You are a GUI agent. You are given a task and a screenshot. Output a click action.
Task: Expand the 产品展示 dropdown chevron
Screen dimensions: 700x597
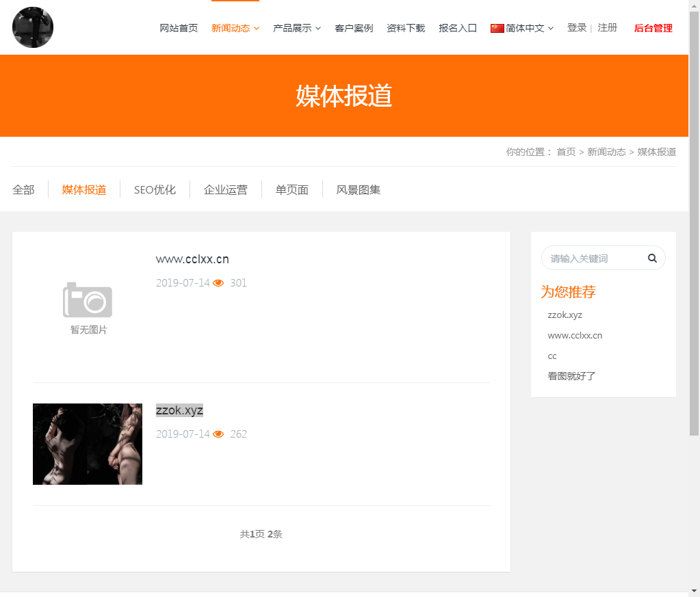318,28
